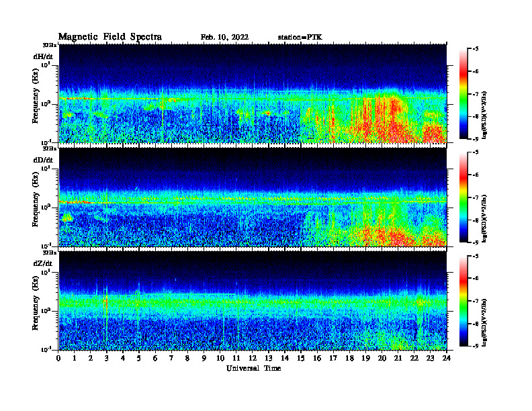Click log(PSD) label beside dD/dt color bar
532x411 pixels.
485,219
